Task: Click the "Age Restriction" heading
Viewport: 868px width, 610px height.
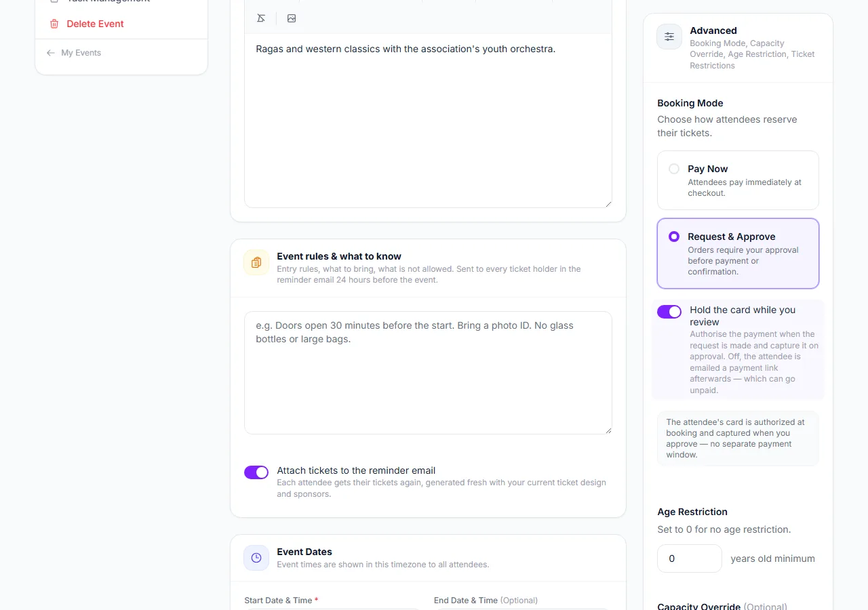Action: click(692, 512)
